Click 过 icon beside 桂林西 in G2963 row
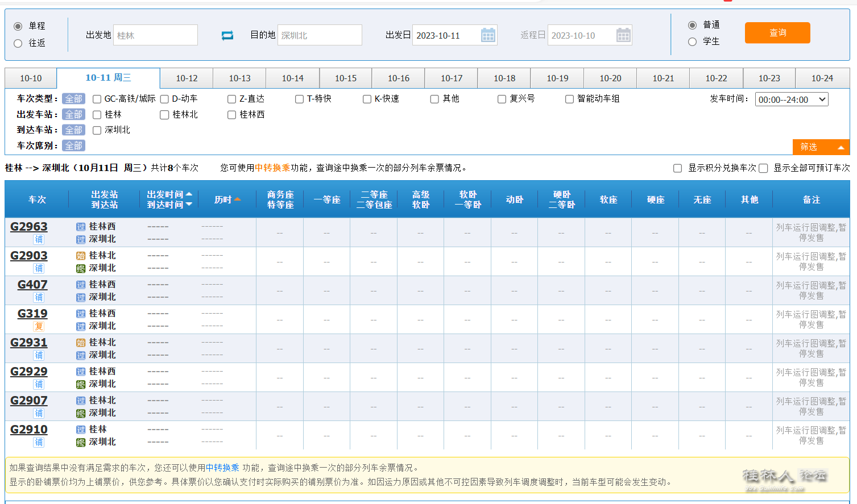Viewport: 857px width, 504px height. 81,227
